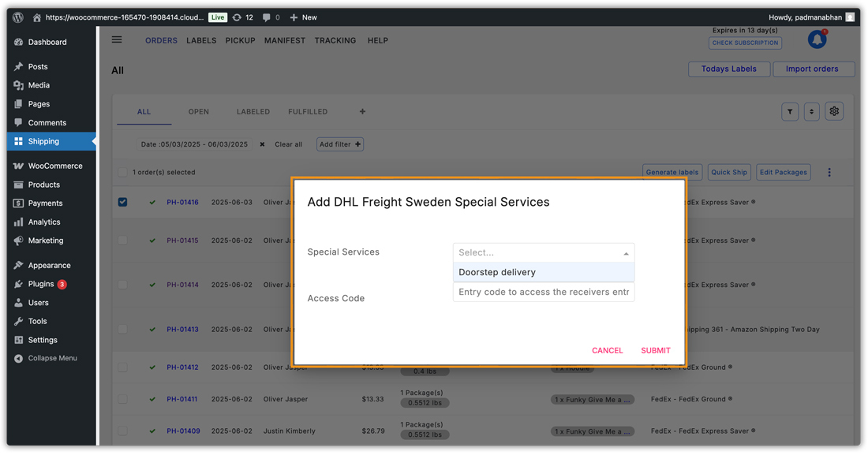Tick the checkbox for order PH-01409
Image resolution: width=868 pixels, height=455 pixels.
point(122,431)
